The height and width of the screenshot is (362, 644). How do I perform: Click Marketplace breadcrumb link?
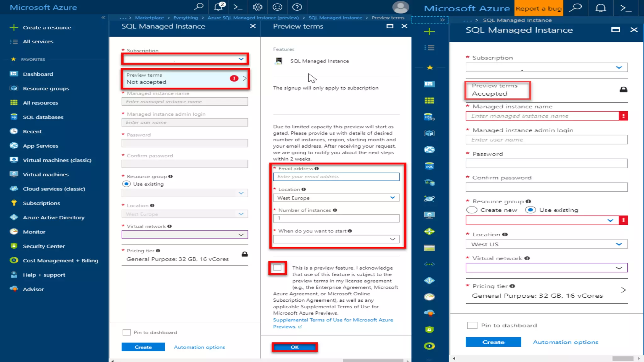(x=149, y=18)
